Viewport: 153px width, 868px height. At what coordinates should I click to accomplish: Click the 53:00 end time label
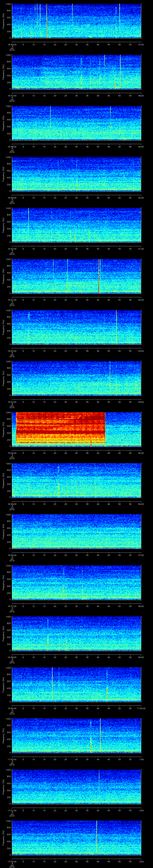coord(141,351)
